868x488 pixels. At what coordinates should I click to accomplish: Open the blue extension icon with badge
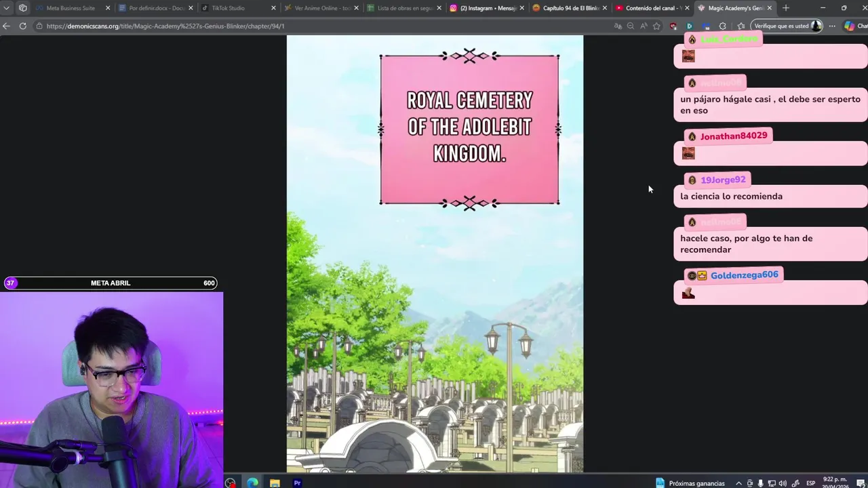(x=706, y=26)
